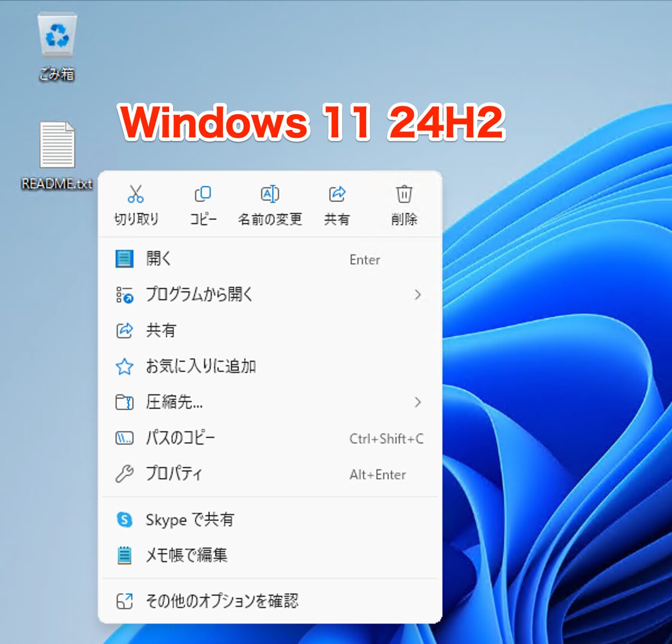
Task: Click the Copy (コピー) icon
Action: (203, 194)
